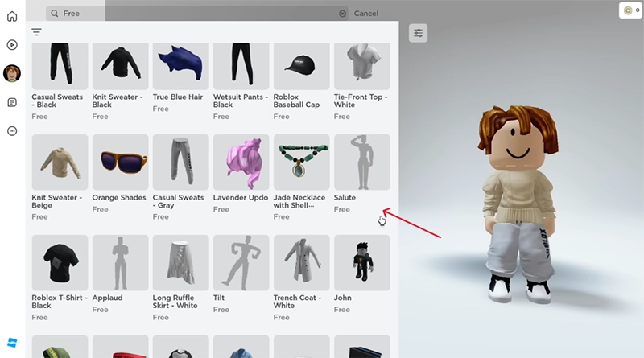Click the 'Tilt' item name
This screenshot has width=644, height=358.
(219, 298)
